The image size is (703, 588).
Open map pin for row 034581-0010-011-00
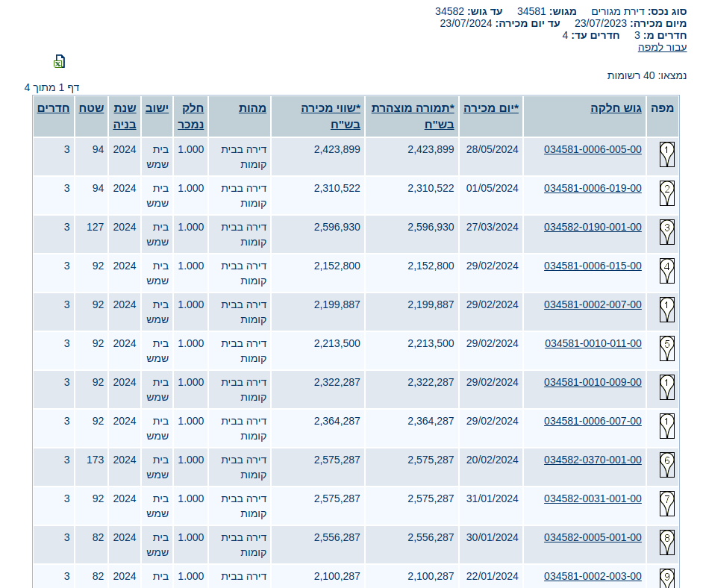click(x=666, y=348)
